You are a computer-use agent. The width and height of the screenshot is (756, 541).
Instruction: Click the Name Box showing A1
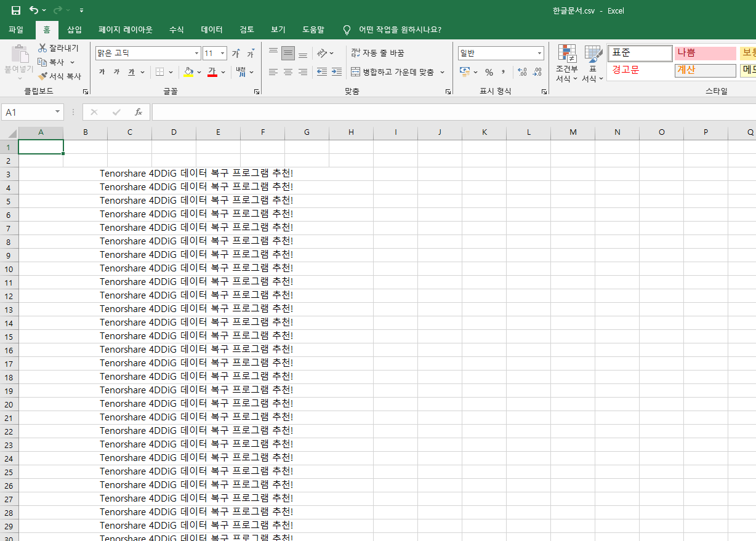coord(33,112)
